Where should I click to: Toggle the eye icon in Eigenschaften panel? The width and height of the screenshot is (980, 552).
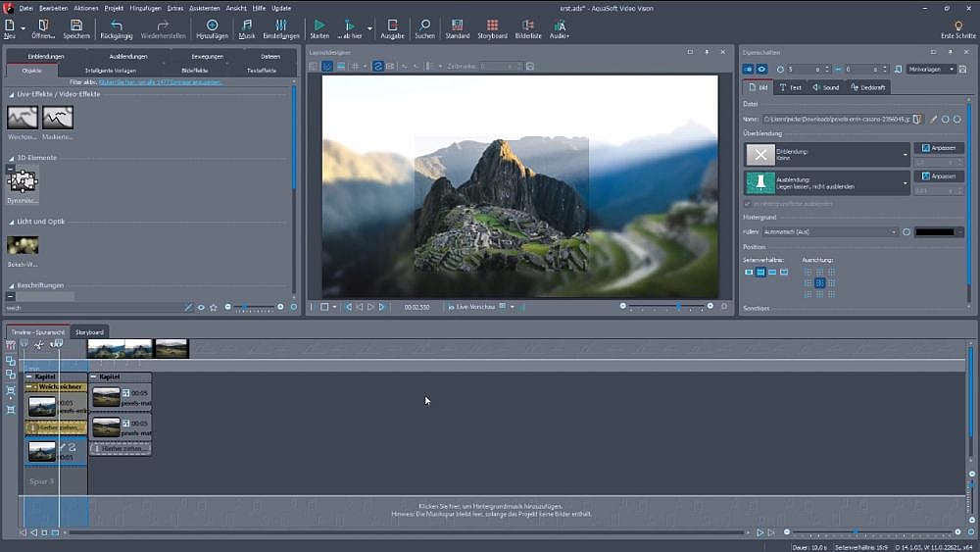[x=761, y=70]
